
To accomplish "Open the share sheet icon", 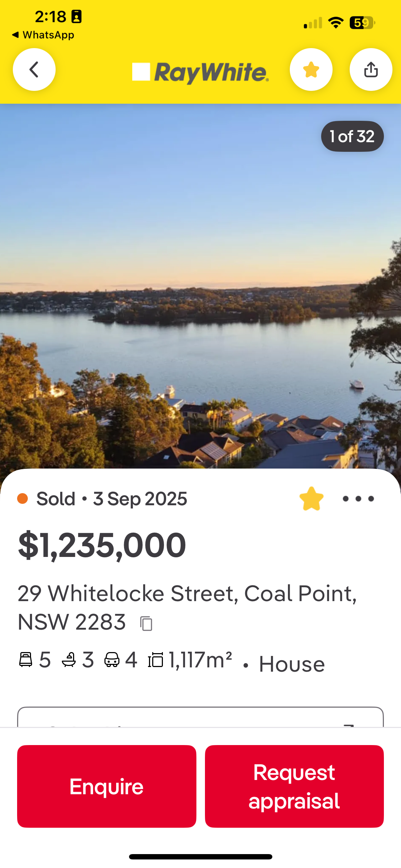I will pos(371,69).
